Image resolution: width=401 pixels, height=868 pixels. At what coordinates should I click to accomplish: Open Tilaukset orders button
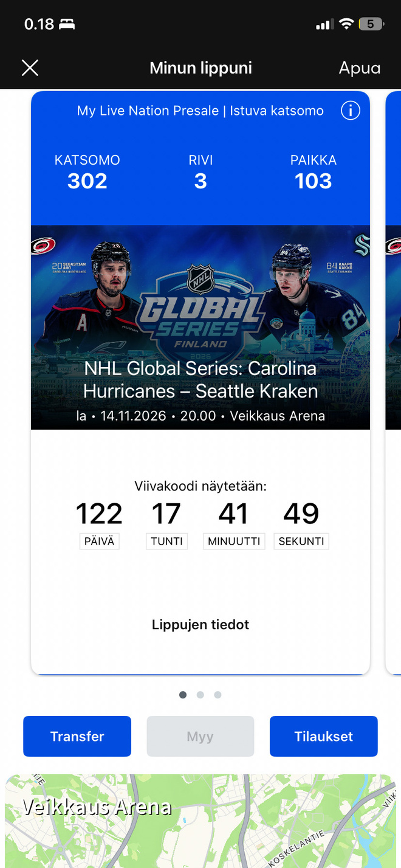(x=324, y=736)
